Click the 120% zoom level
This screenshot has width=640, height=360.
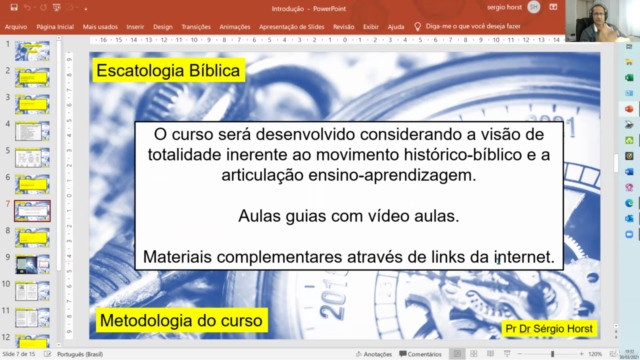click(596, 354)
